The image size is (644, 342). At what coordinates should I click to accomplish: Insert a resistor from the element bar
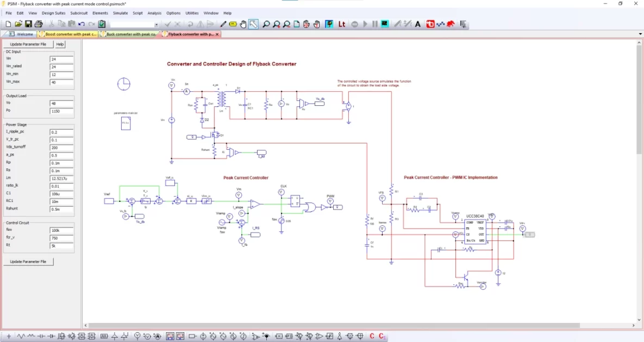pyautogui.click(x=22, y=337)
